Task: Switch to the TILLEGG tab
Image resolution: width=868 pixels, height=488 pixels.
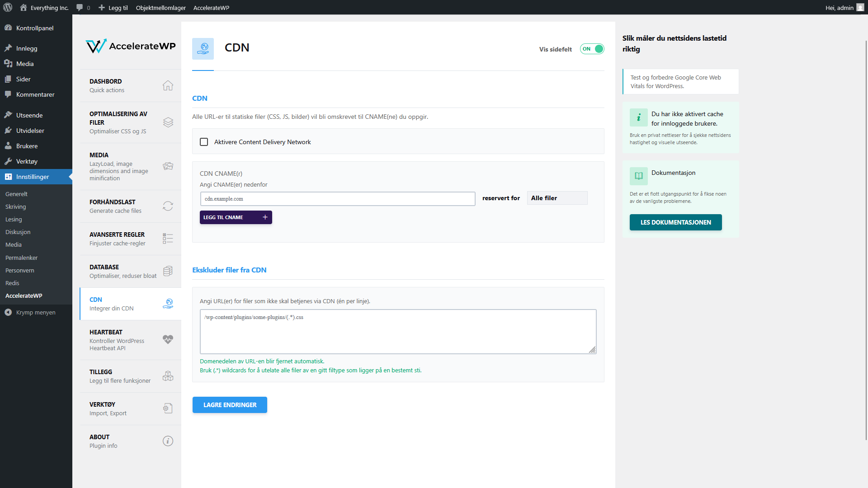Action: pos(130,376)
